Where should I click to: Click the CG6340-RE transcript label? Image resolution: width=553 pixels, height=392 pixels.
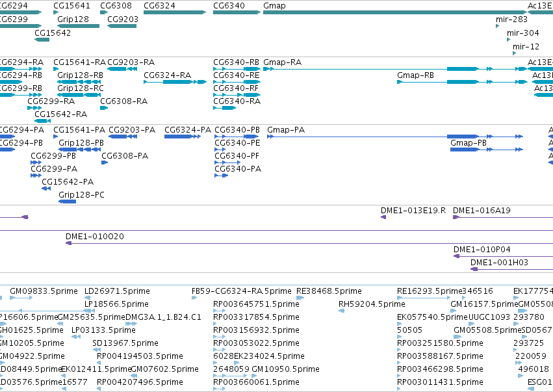[236, 75]
